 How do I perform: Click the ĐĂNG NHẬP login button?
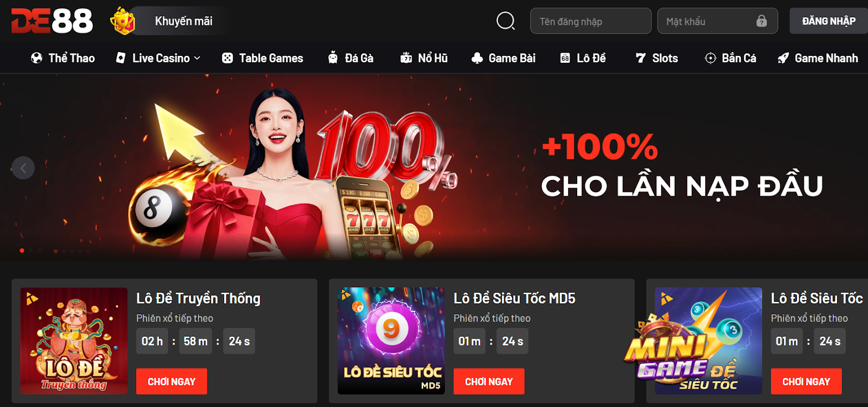[x=828, y=21]
